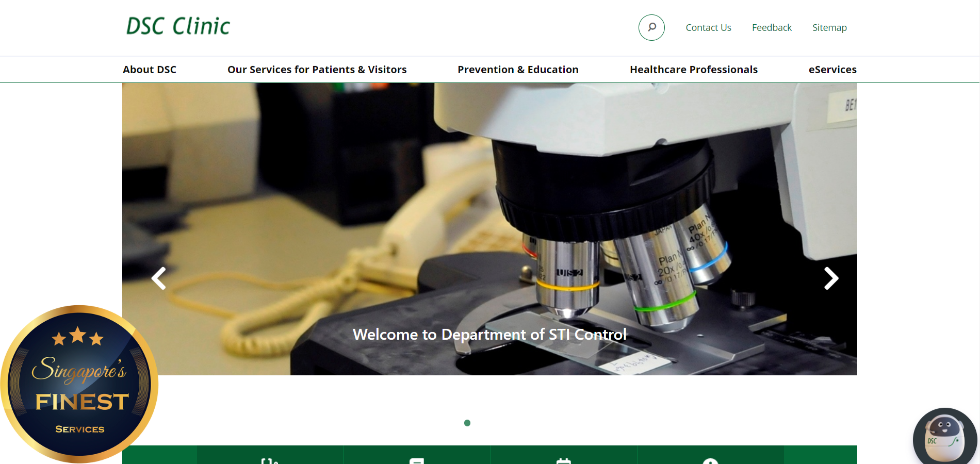Open the DSC chatbot assistant

(944, 438)
